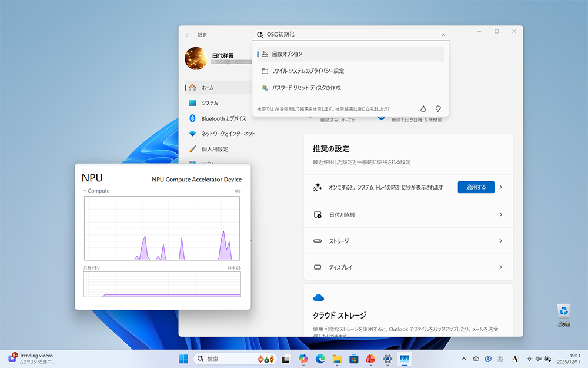The image size is (588, 368).
Task: Click the network Wi-Fi sidebar icon
Action: pos(192,134)
